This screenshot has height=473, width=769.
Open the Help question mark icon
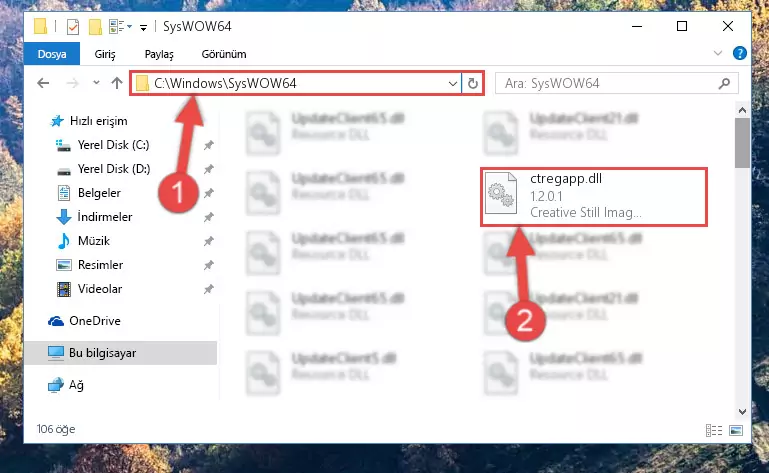point(739,53)
